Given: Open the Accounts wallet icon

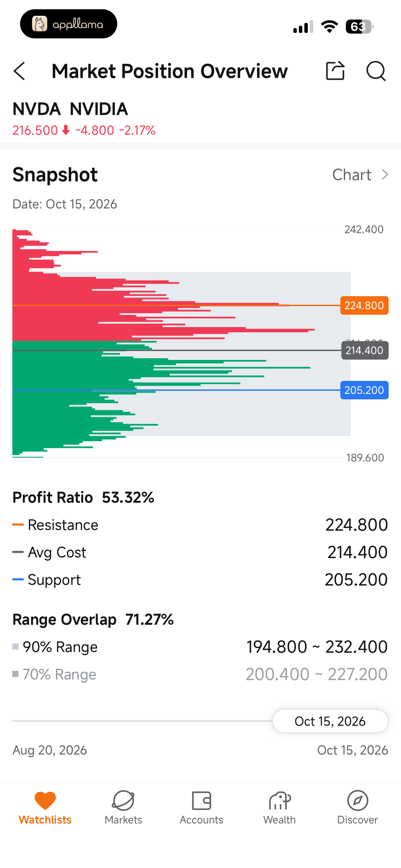Looking at the screenshot, I should pyautogui.click(x=202, y=800).
